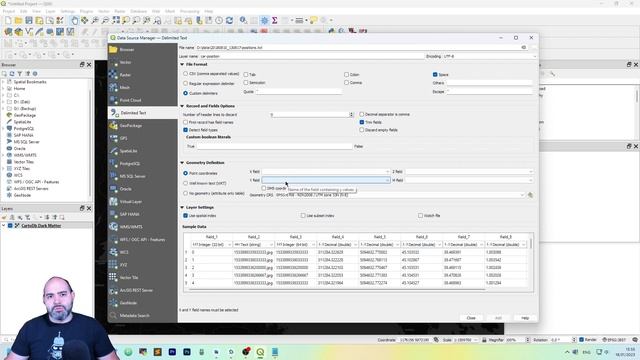Collapse the Layer Settings section
640x360 pixels.
pyautogui.click(x=182, y=207)
